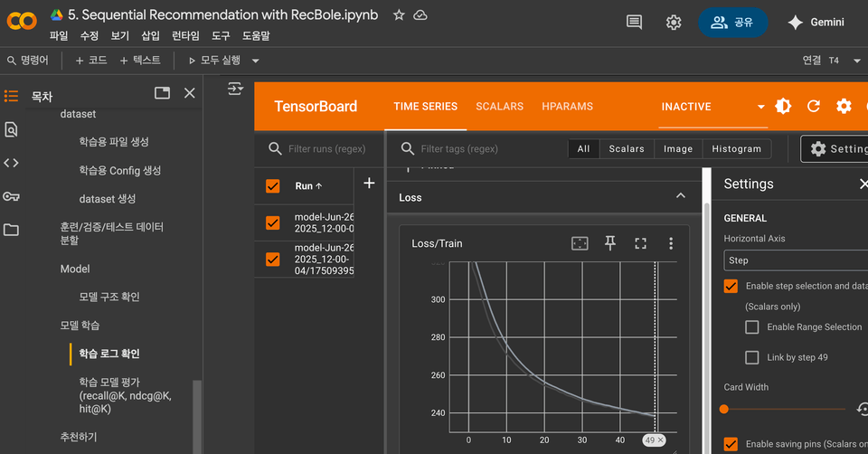Open code snippets sidebar icon
The image size is (868, 454).
click(x=11, y=163)
